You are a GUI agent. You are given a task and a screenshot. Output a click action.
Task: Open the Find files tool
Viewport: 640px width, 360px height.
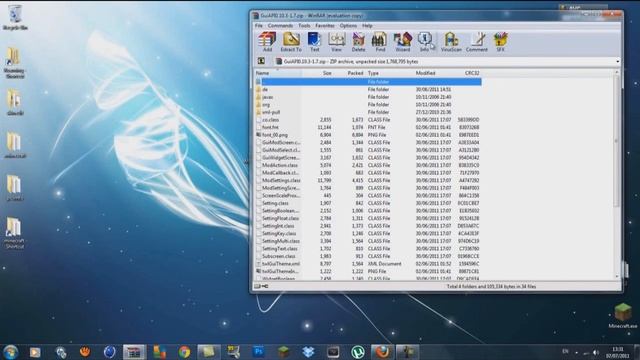(x=380, y=42)
